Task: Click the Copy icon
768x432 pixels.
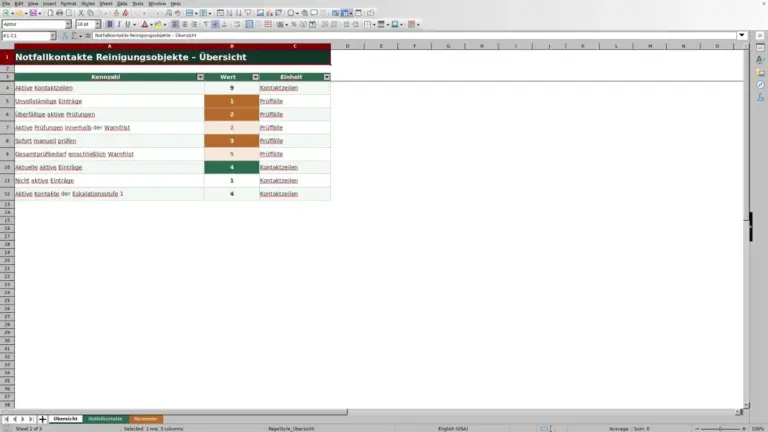Action: click(x=90, y=13)
